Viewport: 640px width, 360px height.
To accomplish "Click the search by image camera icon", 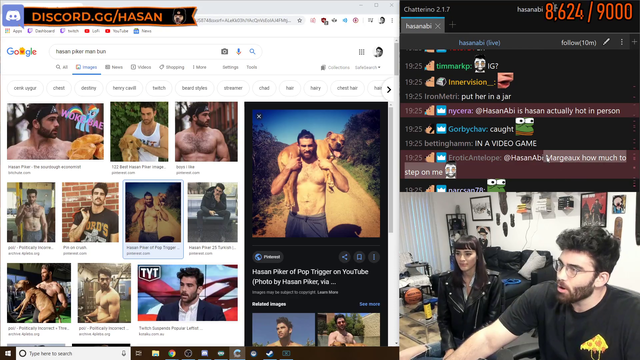I will pyautogui.click(x=224, y=51).
